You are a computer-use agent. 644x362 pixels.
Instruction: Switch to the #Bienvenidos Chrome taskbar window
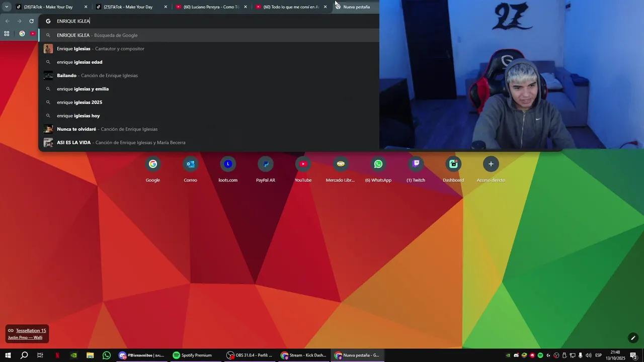(x=141, y=355)
